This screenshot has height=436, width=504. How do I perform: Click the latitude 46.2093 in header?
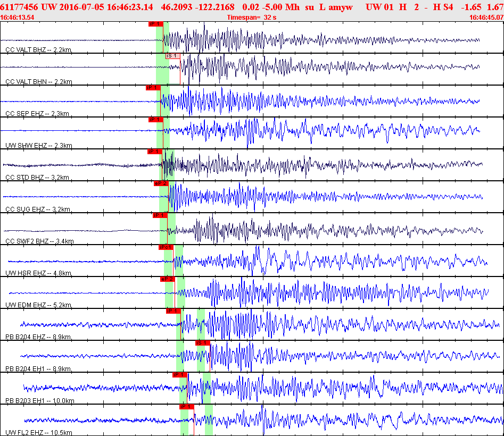[x=177, y=7]
